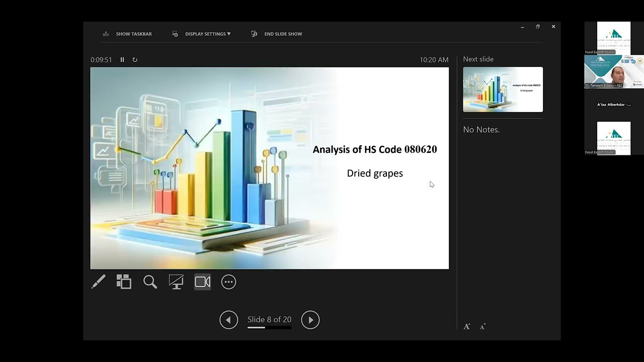The image size is (644, 362).
Task: Advance to the next slide arrow
Action: (x=310, y=320)
